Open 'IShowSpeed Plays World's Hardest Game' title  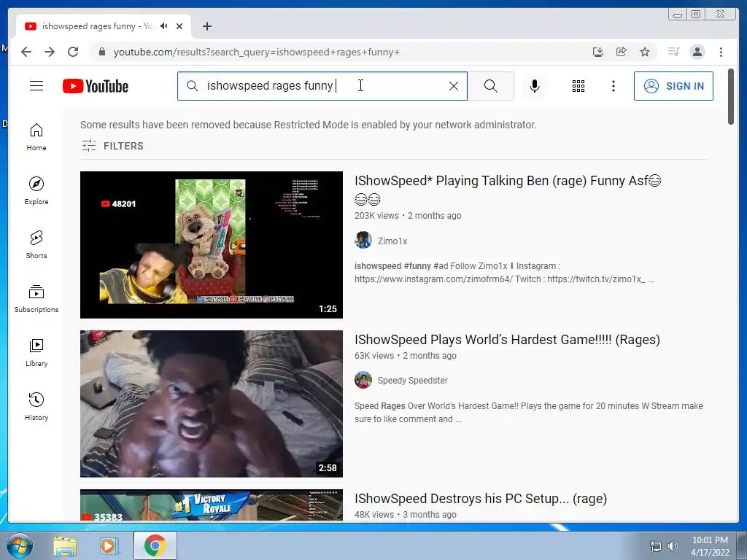(507, 340)
